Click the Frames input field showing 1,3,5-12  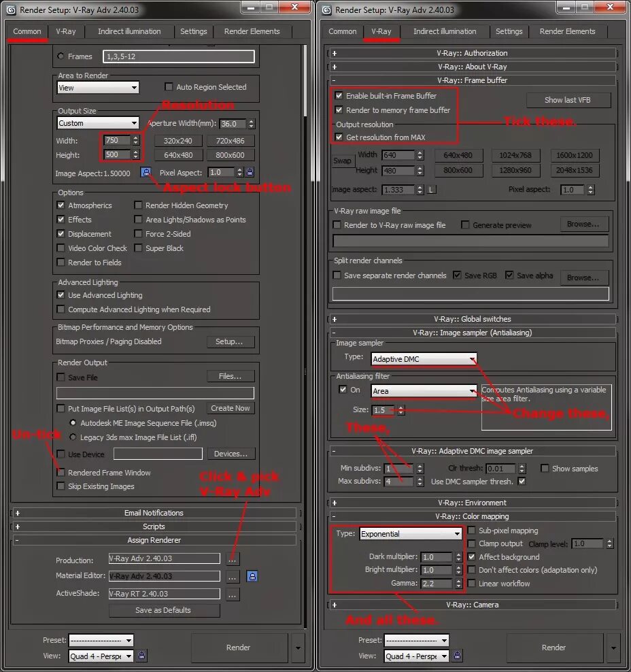(179, 56)
